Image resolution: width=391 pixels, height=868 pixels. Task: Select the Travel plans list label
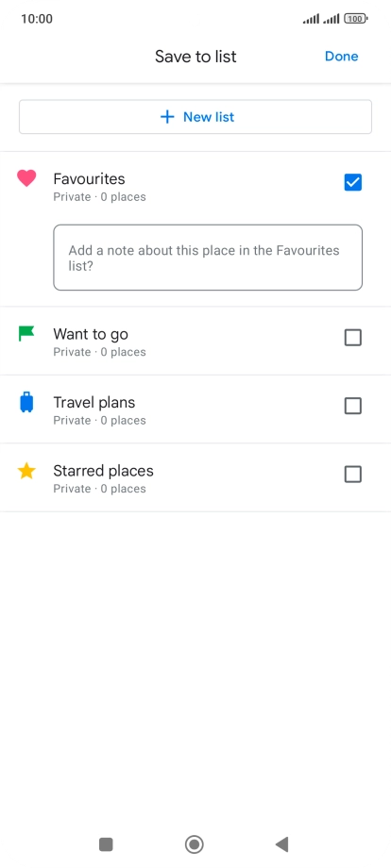pos(94,403)
